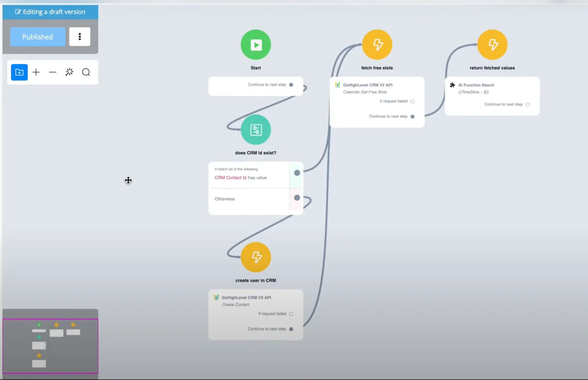This screenshot has width=588, height=380.
Task: Click 'create user in CRM' label
Action: point(256,280)
